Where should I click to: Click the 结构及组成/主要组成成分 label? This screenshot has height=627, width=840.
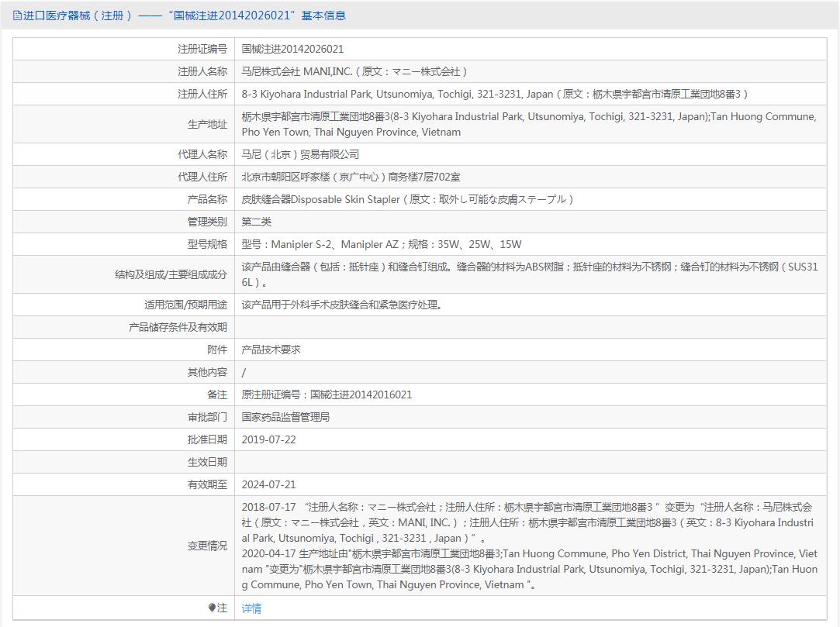tap(171, 274)
